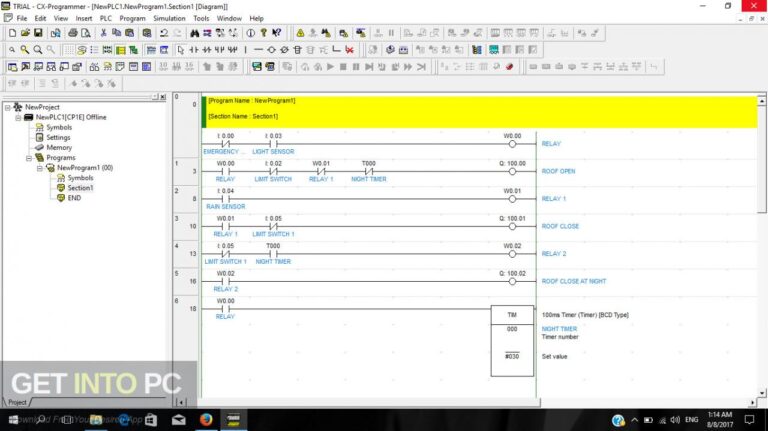
Task: Choose the New Closed Contact tool
Action: 207,49
